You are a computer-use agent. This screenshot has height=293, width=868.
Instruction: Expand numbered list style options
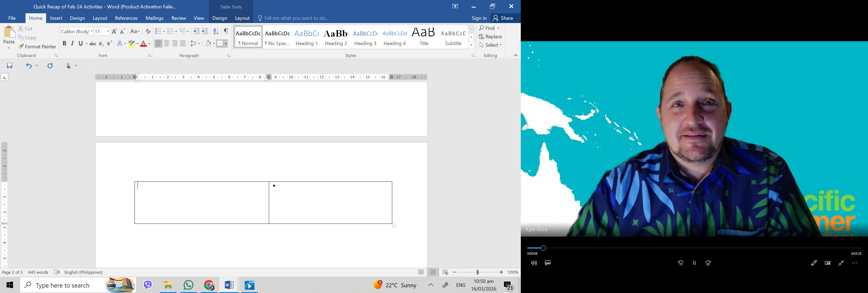pyautogui.click(x=176, y=31)
